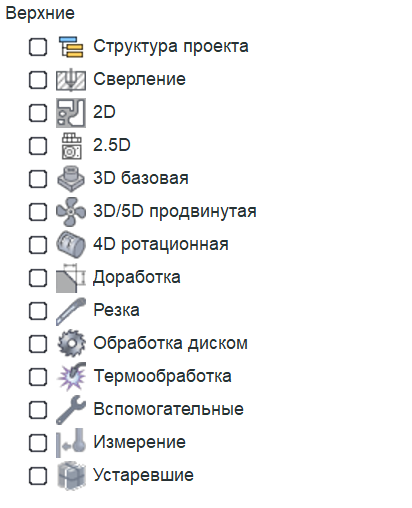Click the Вспомогательные wrench icon
This screenshot has height=508, width=412.
(71, 409)
